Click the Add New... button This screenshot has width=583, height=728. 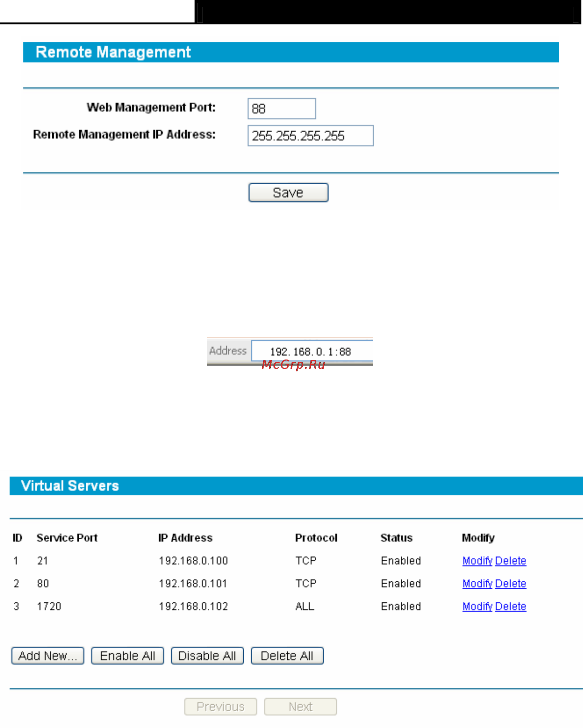click(48, 656)
